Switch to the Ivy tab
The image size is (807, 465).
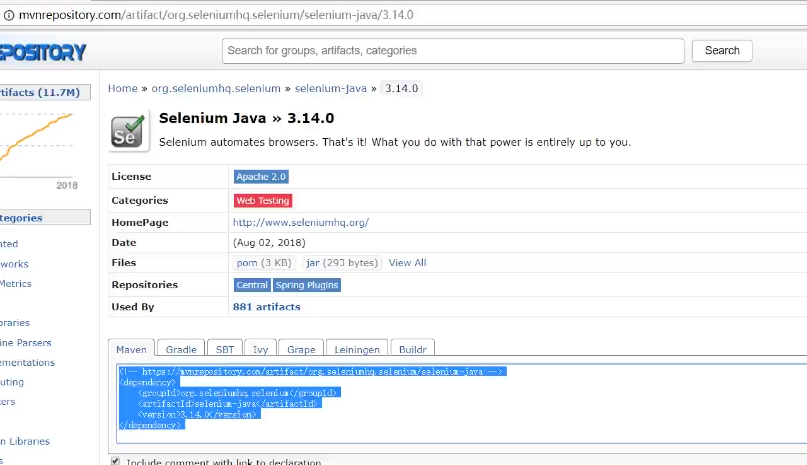pos(260,349)
